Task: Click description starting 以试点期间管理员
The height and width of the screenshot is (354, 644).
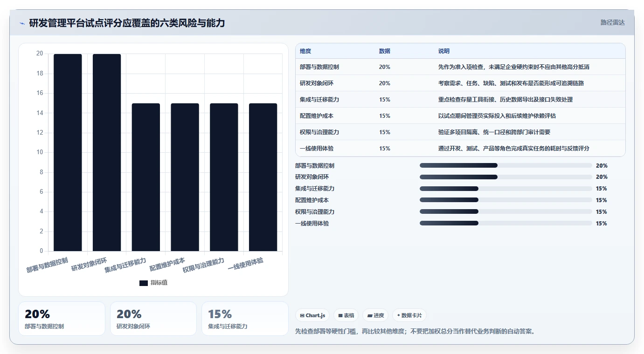Action: [x=497, y=116]
